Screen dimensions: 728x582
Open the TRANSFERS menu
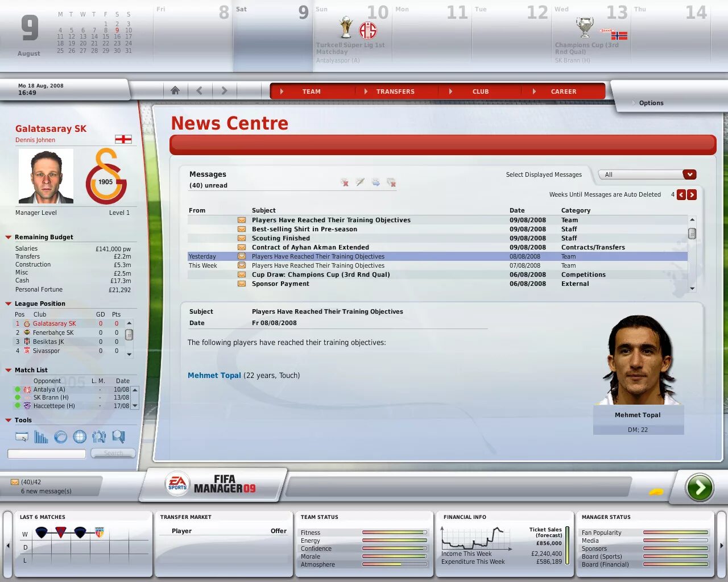pos(395,92)
